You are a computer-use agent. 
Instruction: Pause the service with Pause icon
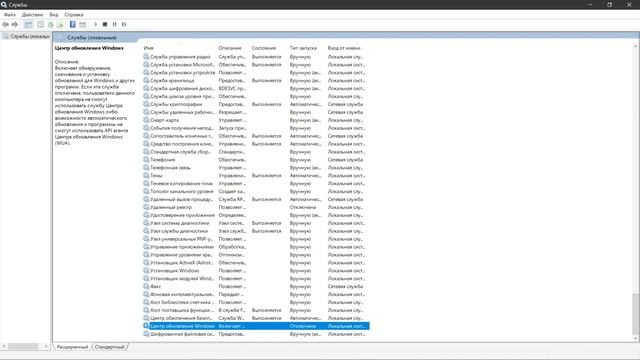coord(114,24)
